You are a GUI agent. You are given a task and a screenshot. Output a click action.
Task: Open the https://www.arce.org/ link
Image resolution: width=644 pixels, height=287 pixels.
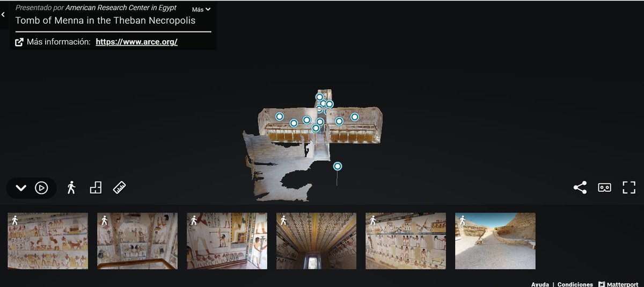coord(136,42)
